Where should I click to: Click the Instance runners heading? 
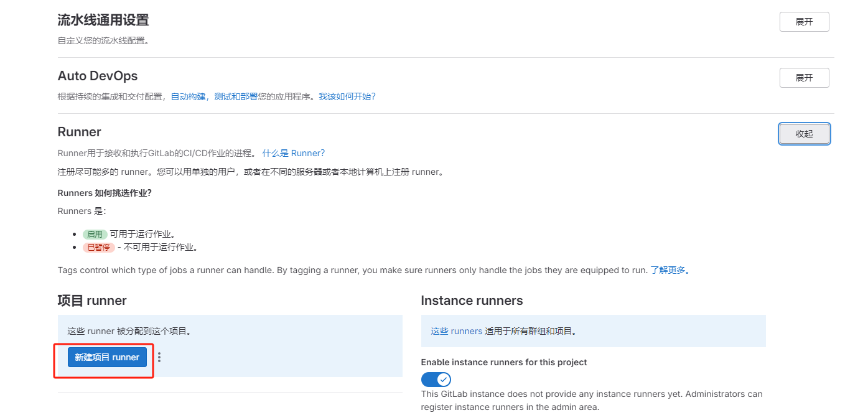pyautogui.click(x=472, y=300)
